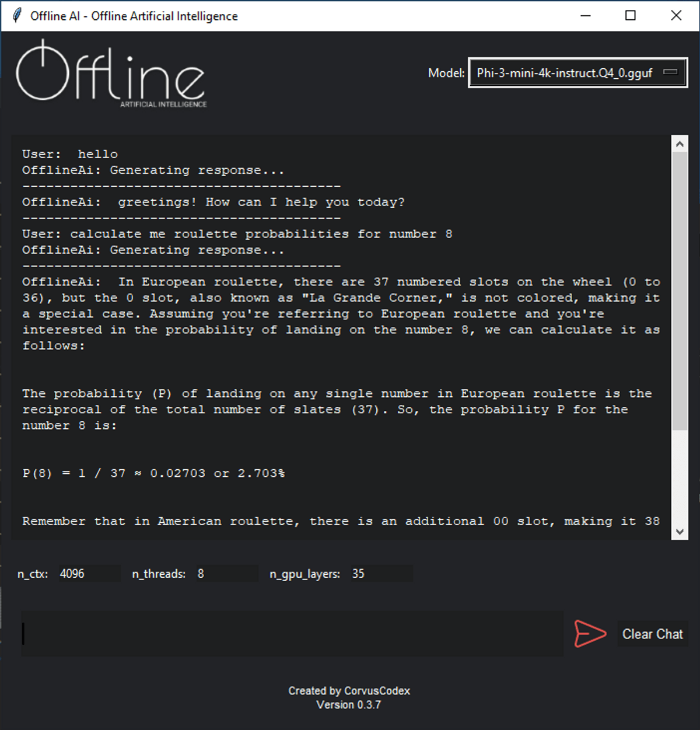Click the window title 'Offline AI - Offline Artificial Intelligence'

tap(134, 16)
